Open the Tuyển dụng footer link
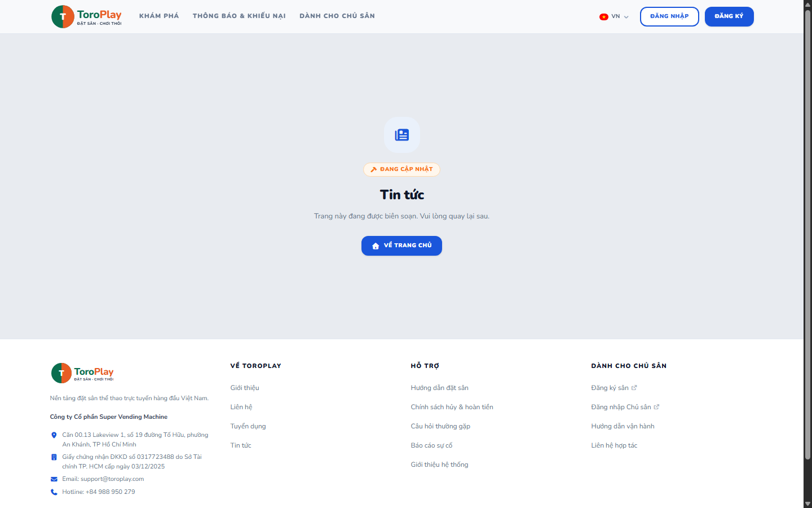The width and height of the screenshot is (812, 508). pos(248,426)
